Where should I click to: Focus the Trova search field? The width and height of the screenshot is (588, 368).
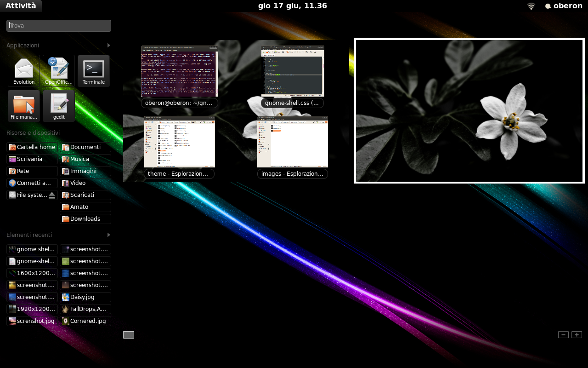[59, 26]
